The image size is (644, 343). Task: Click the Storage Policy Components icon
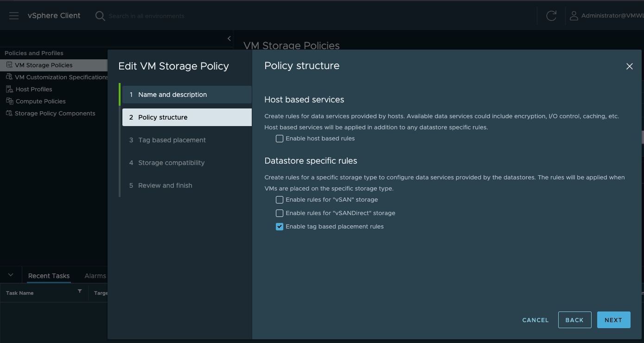(x=9, y=113)
